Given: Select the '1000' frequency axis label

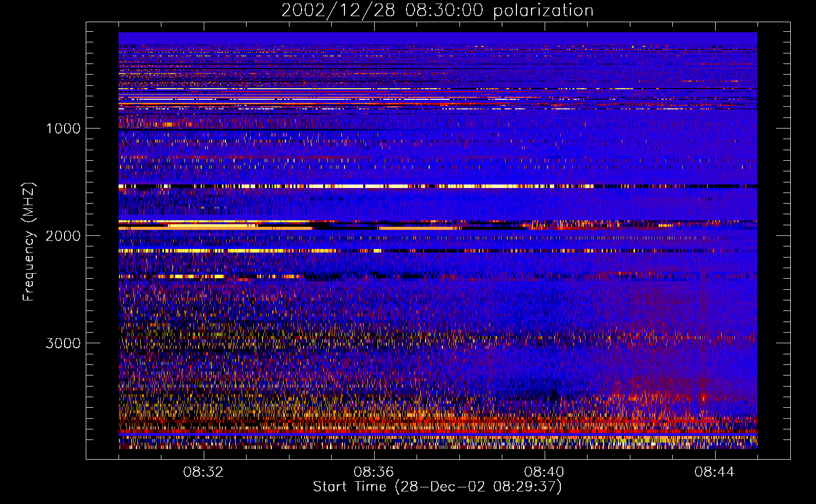Looking at the screenshot, I should pos(63,129).
